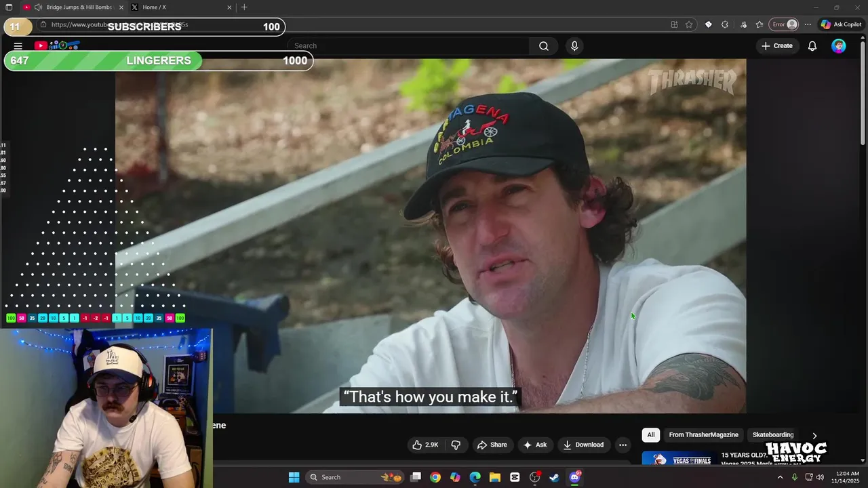Open Discord from taskbar
The image size is (868, 488).
point(574,477)
